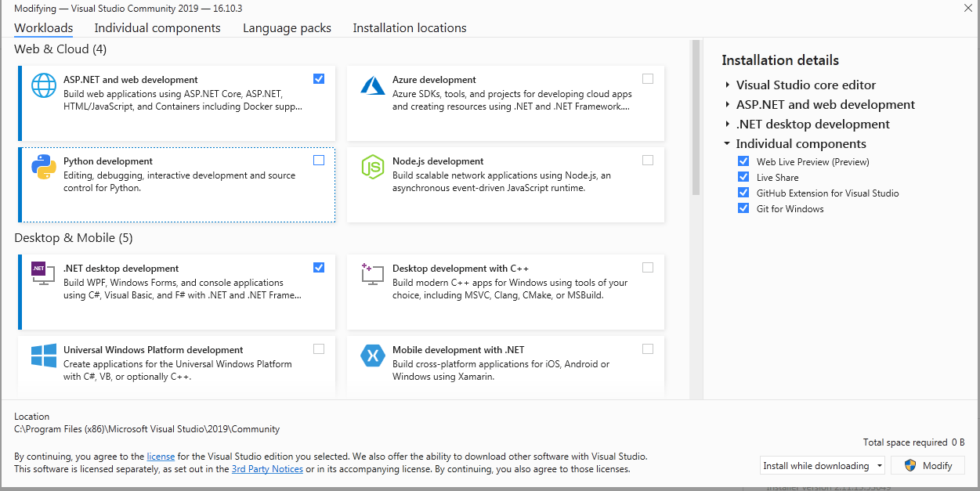Click the Web & Cloud (4) heading
The width and height of the screenshot is (980, 491).
[x=60, y=49]
